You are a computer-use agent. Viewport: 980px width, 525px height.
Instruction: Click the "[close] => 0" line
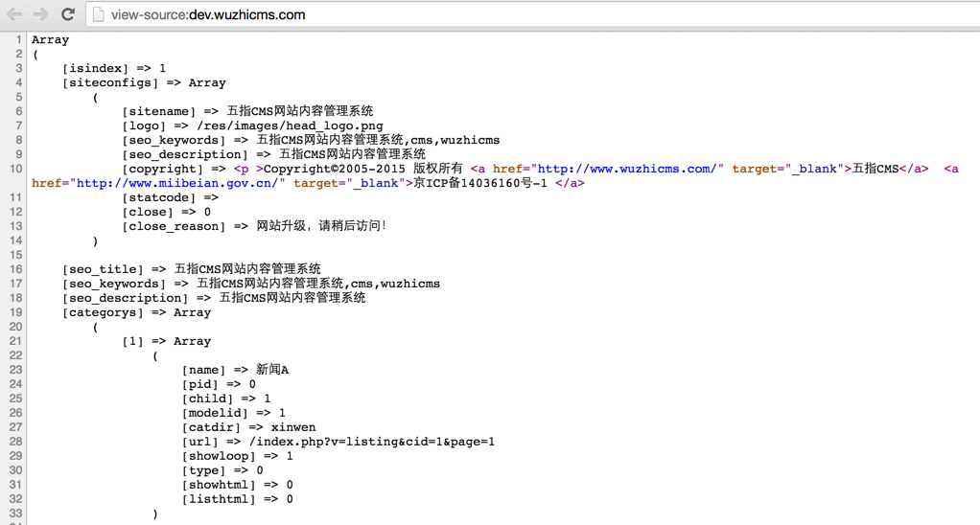[x=166, y=212]
